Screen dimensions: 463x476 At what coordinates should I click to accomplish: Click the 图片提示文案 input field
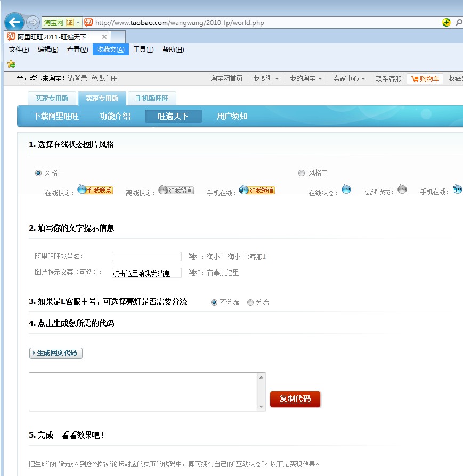coord(147,273)
